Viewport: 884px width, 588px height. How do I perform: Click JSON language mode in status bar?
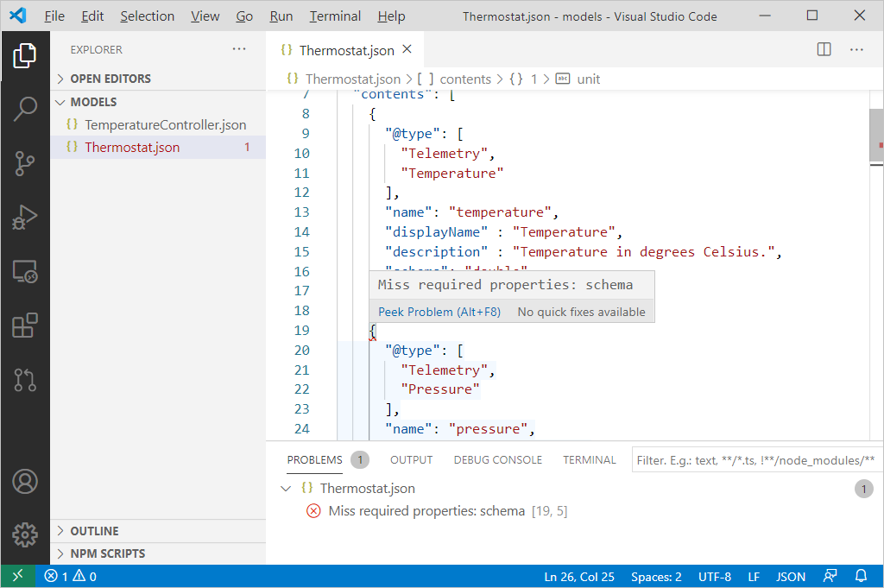789,576
